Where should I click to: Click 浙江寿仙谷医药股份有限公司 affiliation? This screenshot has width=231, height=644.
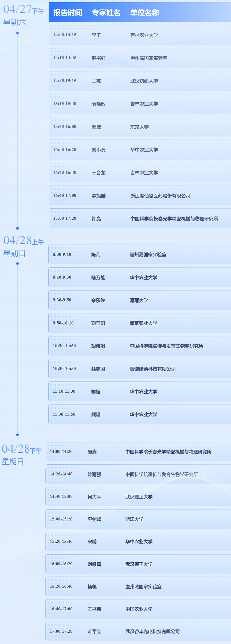click(x=160, y=196)
